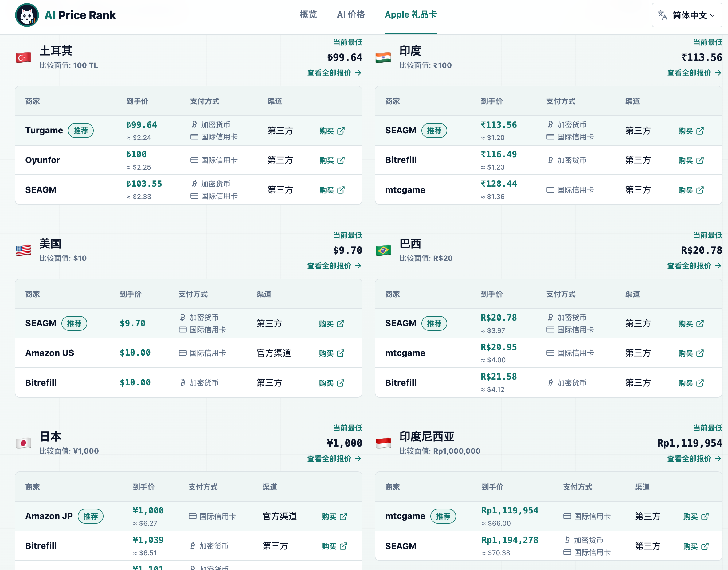Switch to the 概览 tab

coord(308,15)
